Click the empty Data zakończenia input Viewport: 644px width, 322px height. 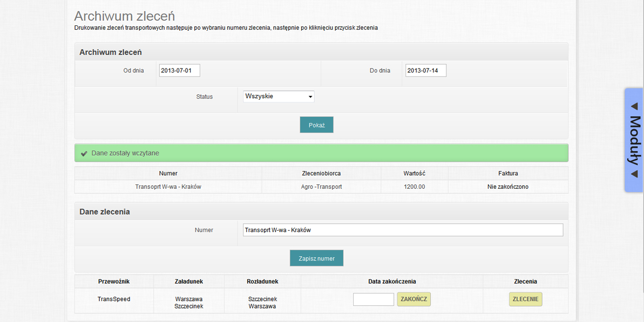pos(373,299)
